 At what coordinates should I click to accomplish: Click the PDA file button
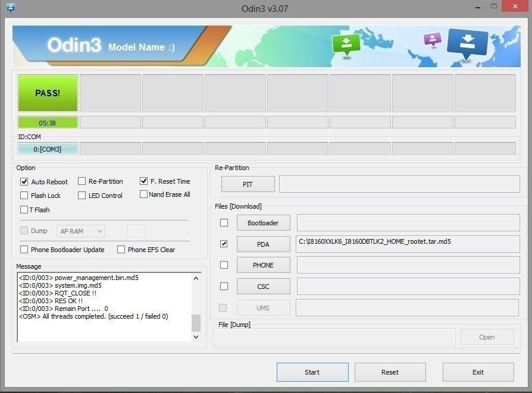point(263,244)
